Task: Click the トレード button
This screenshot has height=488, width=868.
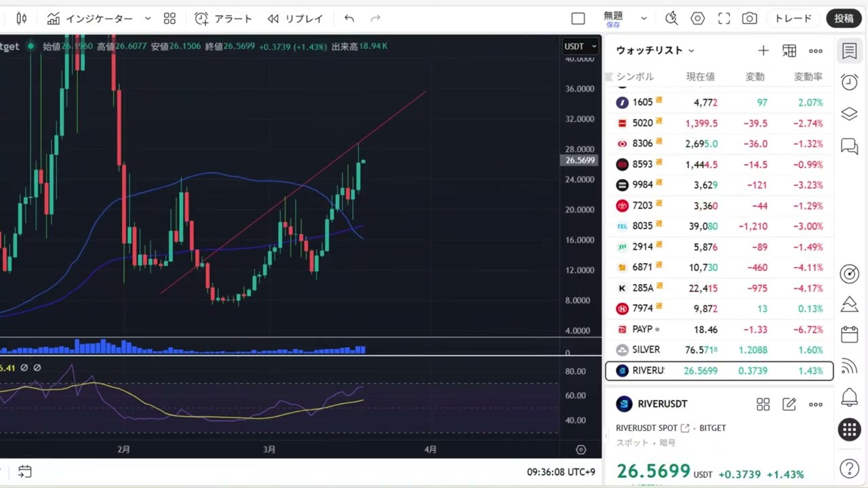Action: tap(793, 18)
